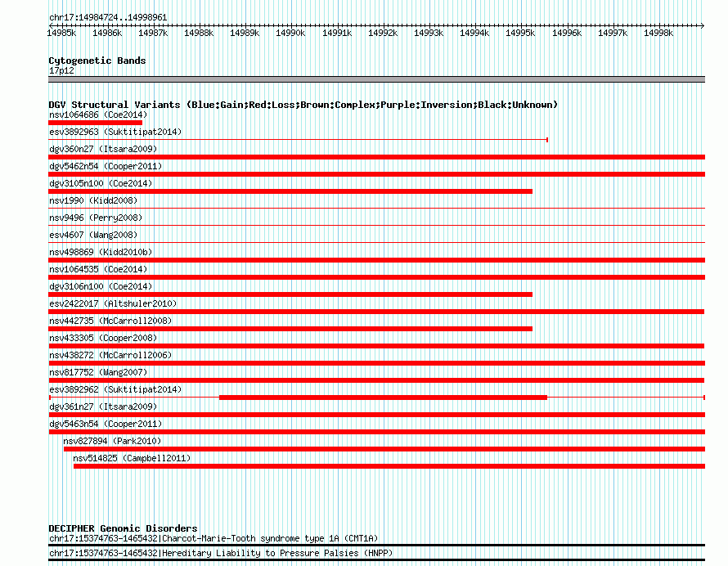The image size is (728, 566).
Task: Click the dgv360n27 (Itsara2009) label
Action: (103, 149)
